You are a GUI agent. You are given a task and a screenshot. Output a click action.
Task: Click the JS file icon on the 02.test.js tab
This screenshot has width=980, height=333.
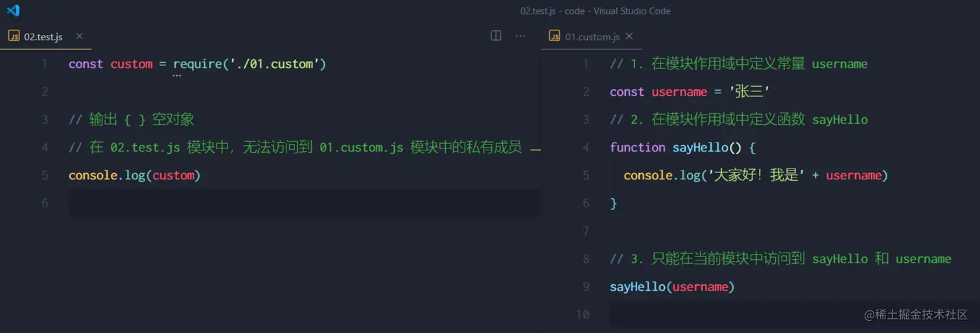(x=14, y=36)
